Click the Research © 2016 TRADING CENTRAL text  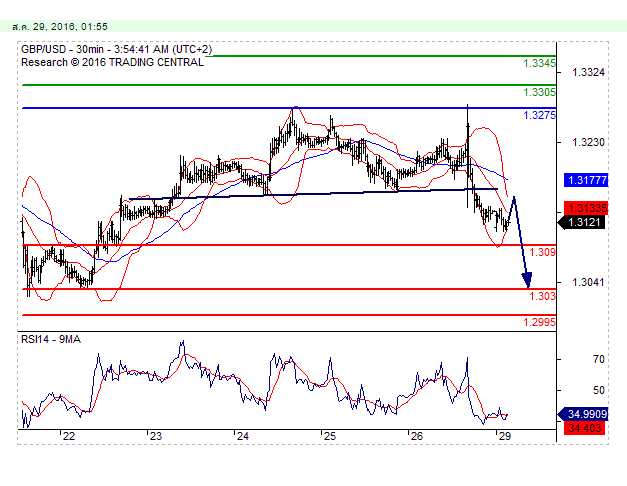tap(112, 62)
